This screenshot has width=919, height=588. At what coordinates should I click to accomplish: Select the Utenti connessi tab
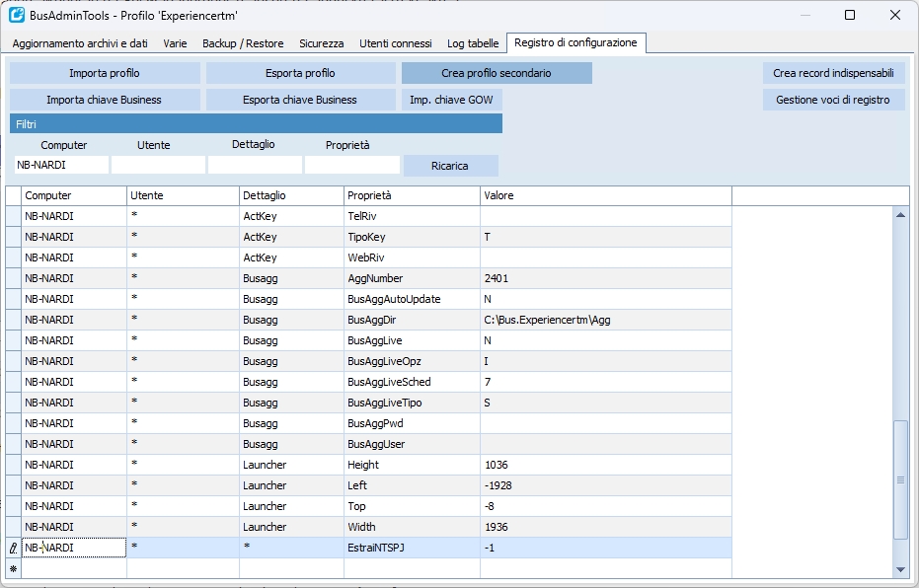pyautogui.click(x=395, y=43)
